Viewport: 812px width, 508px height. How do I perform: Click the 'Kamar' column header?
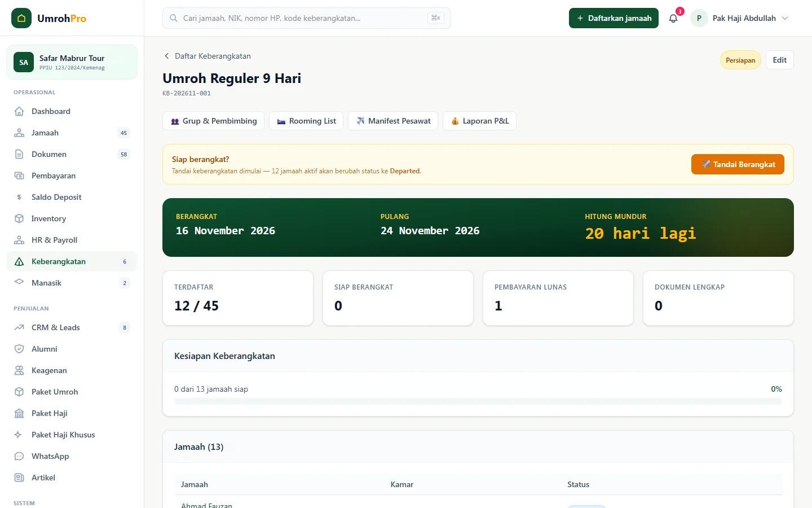(x=402, y=484)
